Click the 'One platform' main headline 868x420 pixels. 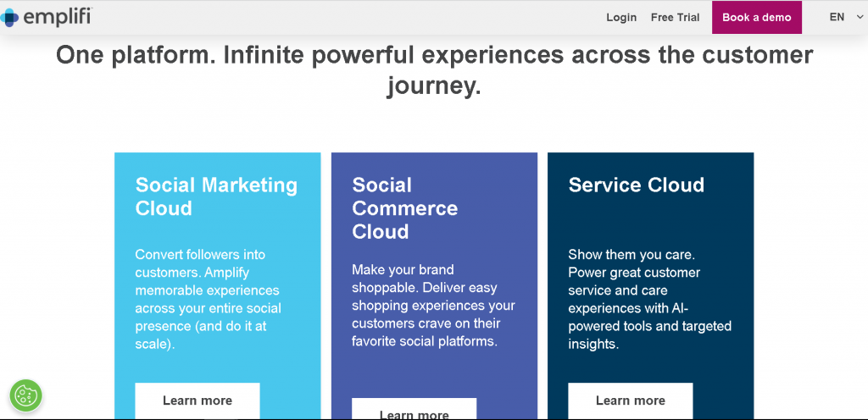click(x=434, y=70)
